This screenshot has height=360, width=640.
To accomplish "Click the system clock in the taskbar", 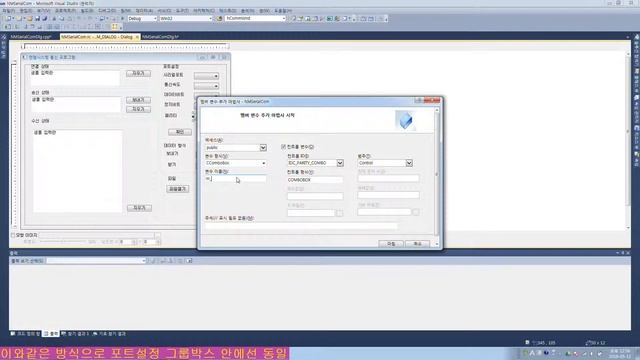I will (619, 353).
